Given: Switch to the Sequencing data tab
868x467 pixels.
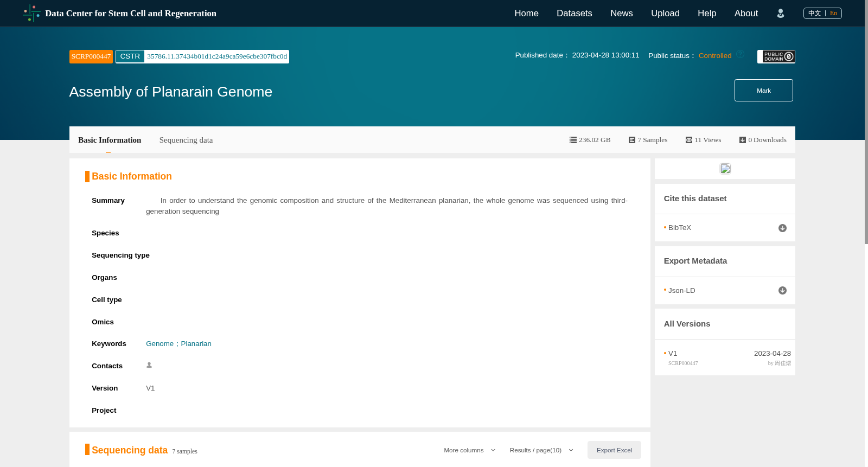Looking at the screenshot, I should (186, 140).
